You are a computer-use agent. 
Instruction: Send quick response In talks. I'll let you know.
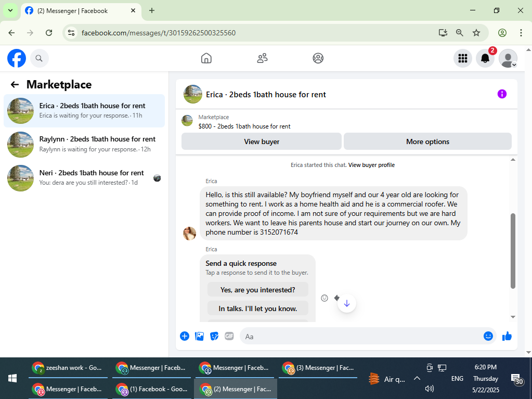258,308
